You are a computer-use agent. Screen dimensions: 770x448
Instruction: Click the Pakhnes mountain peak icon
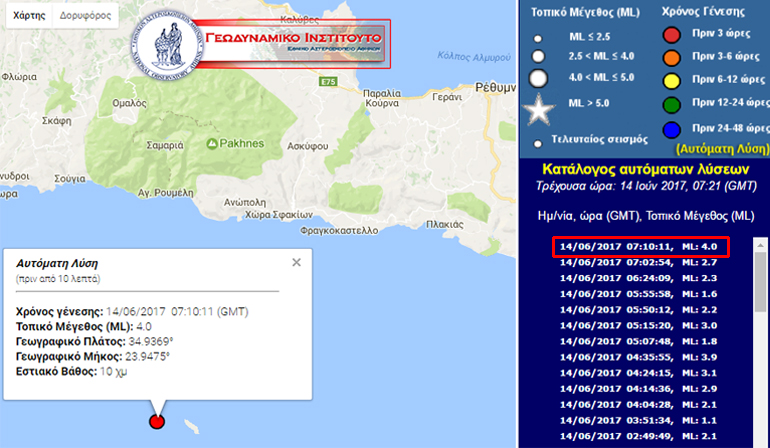213,145
